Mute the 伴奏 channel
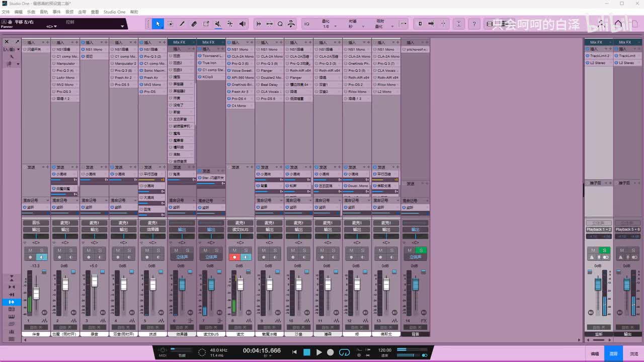644x362 pixels. [x=30, y=250]
